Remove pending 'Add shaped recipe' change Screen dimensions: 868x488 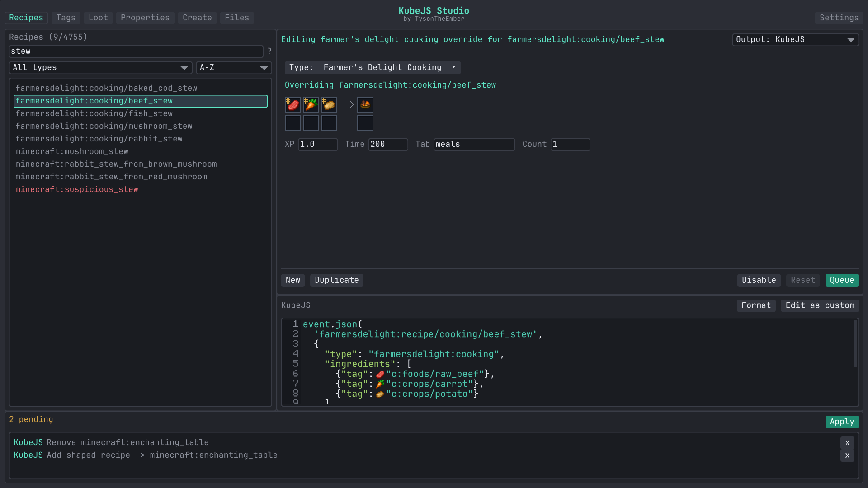coord(847,455)
